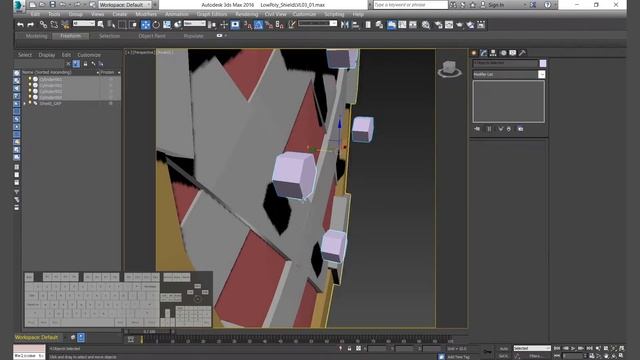Toggle Selection Lock padlock in status bar
Image resolution: width=640 pixels, height=360 pixels.
[x=349, y=349]
